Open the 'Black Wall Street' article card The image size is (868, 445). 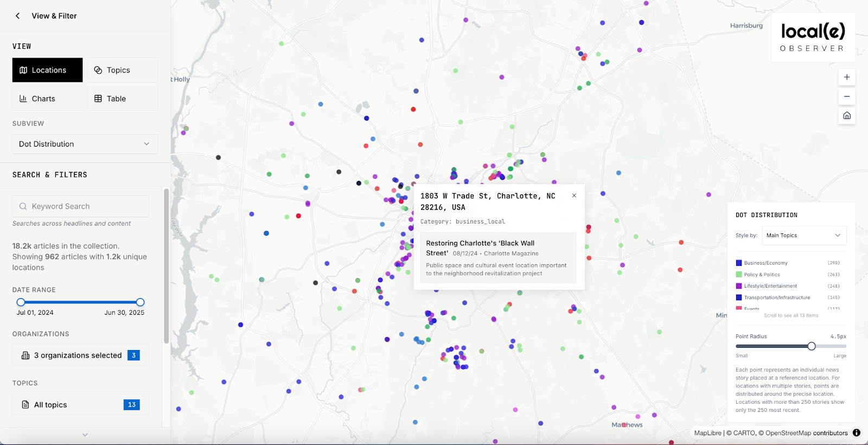(x=498, y=258)
